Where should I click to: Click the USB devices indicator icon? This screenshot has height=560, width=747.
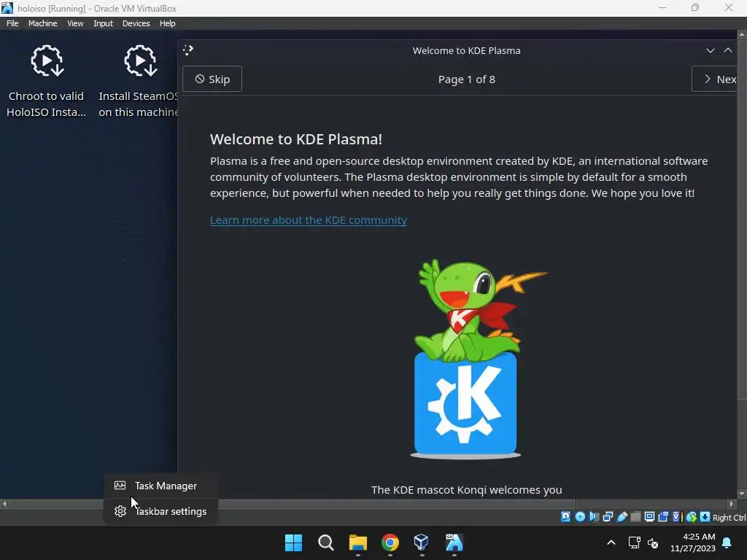coord(622,517)
